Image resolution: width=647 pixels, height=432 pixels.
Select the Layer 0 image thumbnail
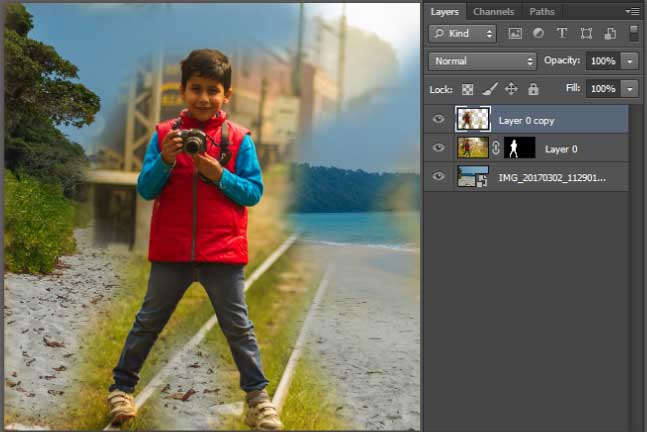pyautogui.click(x=473, y=148)
